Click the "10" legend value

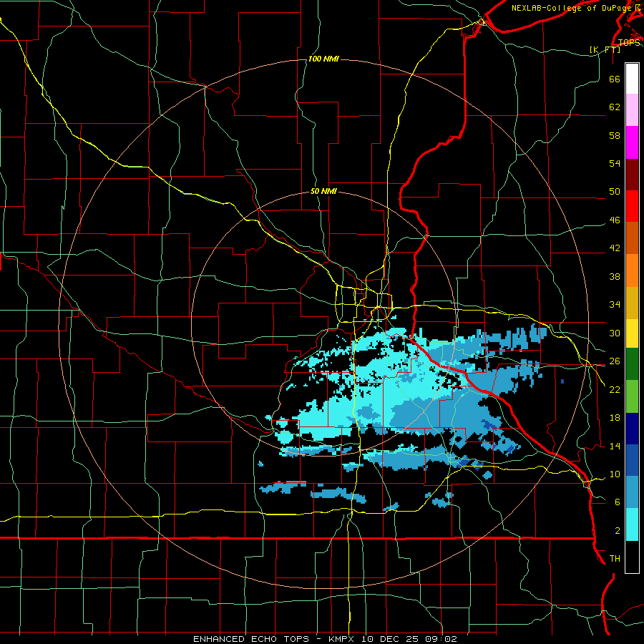[615, 474]
